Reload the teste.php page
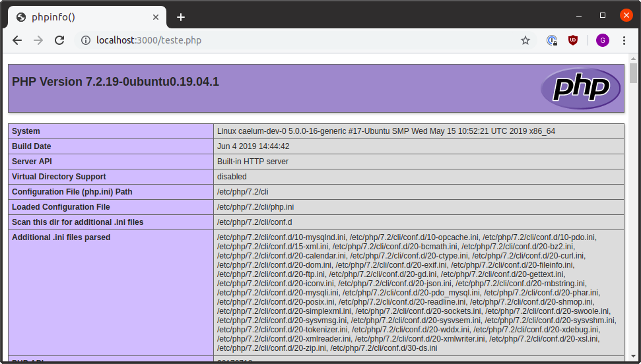Viewport: 641px width, 364px height. pos(59,40)
